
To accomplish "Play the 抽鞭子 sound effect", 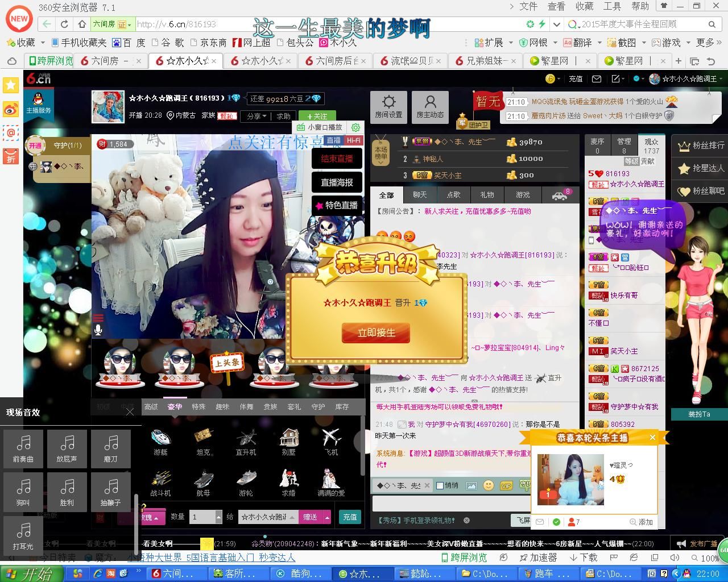I will 111,492.
